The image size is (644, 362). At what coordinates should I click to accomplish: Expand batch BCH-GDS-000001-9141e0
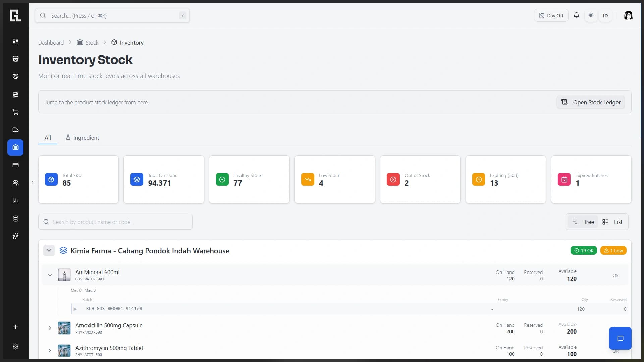[75, 309]
